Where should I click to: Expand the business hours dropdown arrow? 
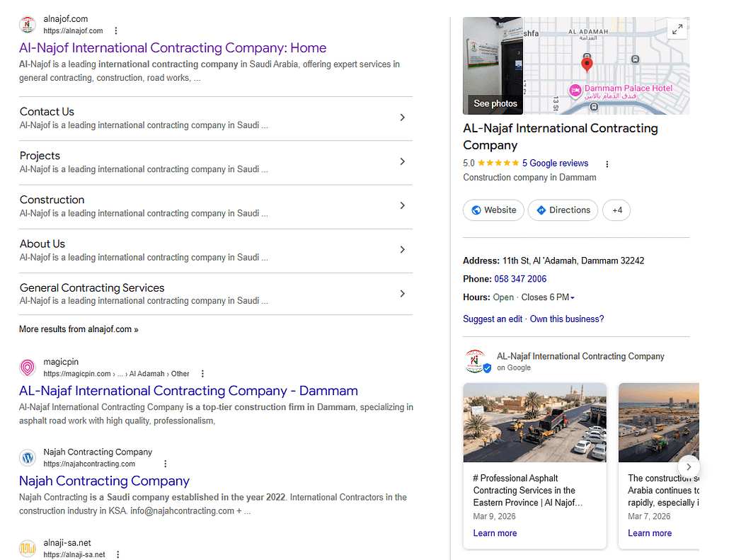tap(573, 297)
